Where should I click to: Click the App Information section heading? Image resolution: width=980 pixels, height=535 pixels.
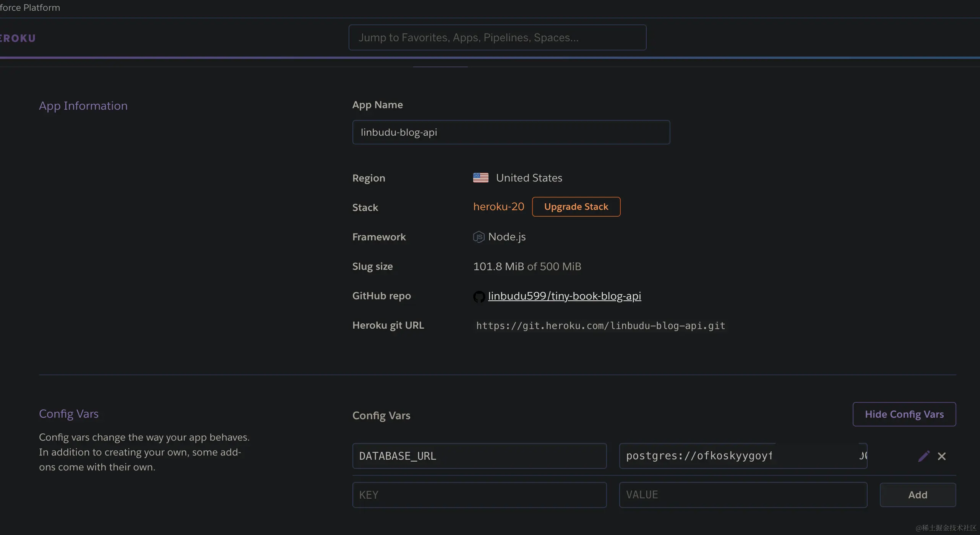83,106
